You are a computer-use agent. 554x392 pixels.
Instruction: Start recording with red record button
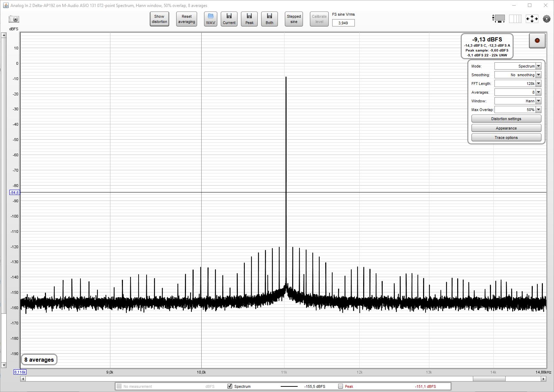point(537,41)
